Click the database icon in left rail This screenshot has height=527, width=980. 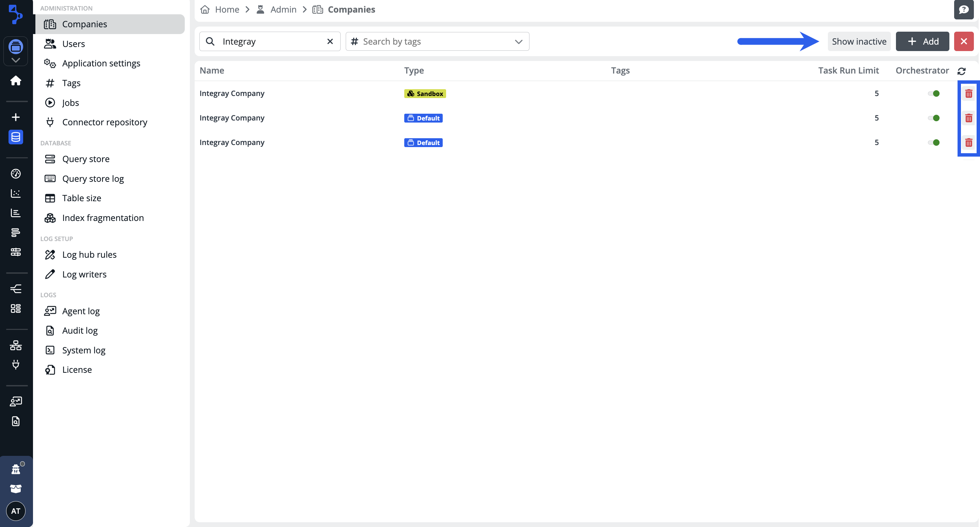tap(16, 137)
